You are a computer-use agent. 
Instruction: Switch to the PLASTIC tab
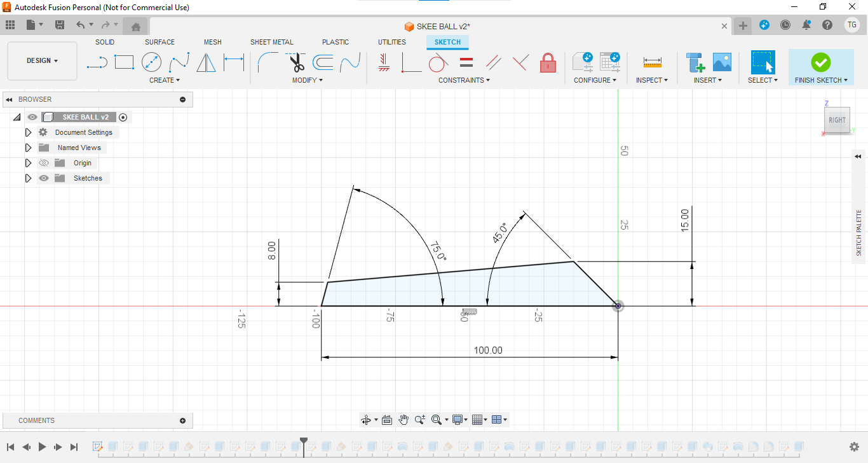click(336, 42)
